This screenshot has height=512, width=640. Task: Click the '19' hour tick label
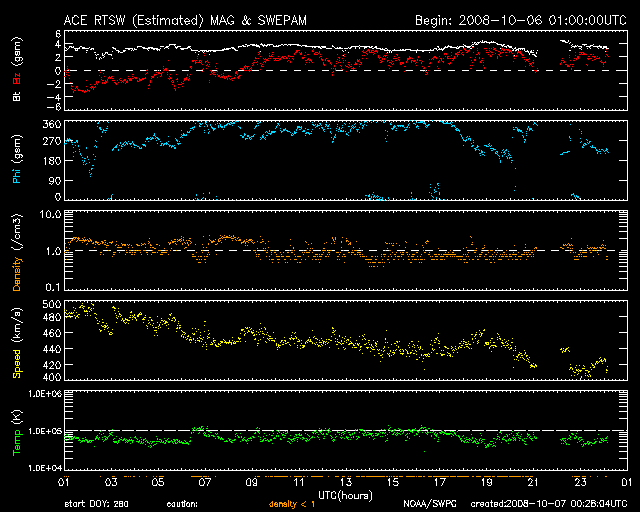tap(487, 483)
